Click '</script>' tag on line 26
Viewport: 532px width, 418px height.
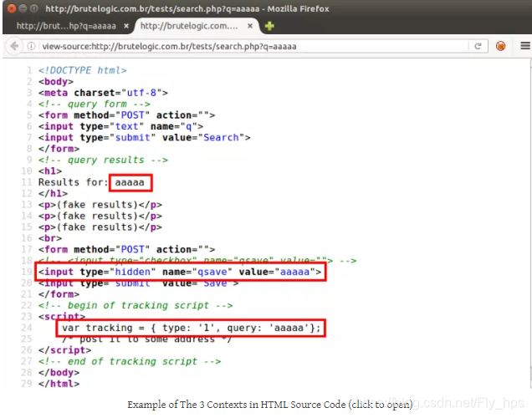pyautogui.click(x=64, y=349)
